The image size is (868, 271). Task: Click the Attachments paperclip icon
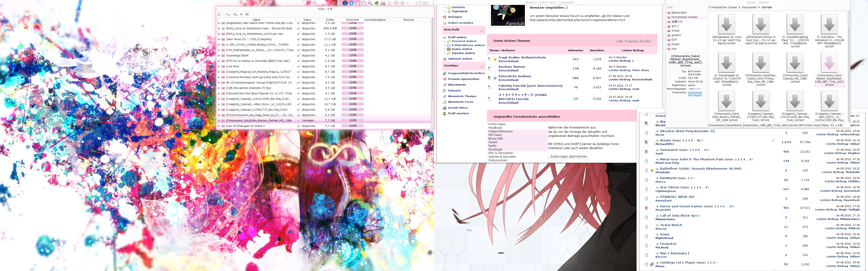point(444,85)
